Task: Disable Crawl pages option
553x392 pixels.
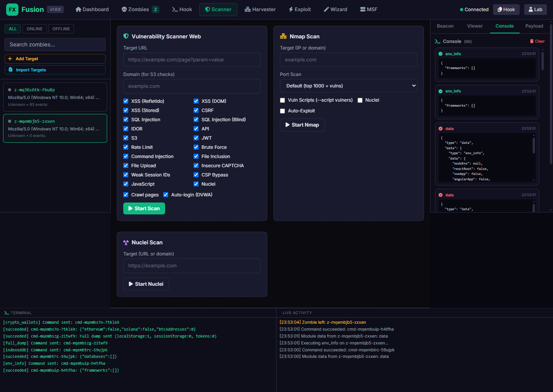Action: coord(126,195)
